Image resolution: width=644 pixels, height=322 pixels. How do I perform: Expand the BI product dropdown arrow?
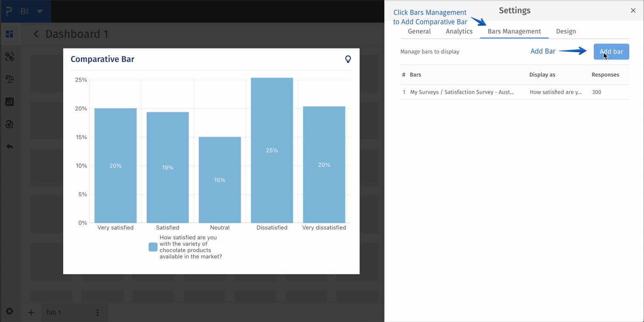(40, 11)
